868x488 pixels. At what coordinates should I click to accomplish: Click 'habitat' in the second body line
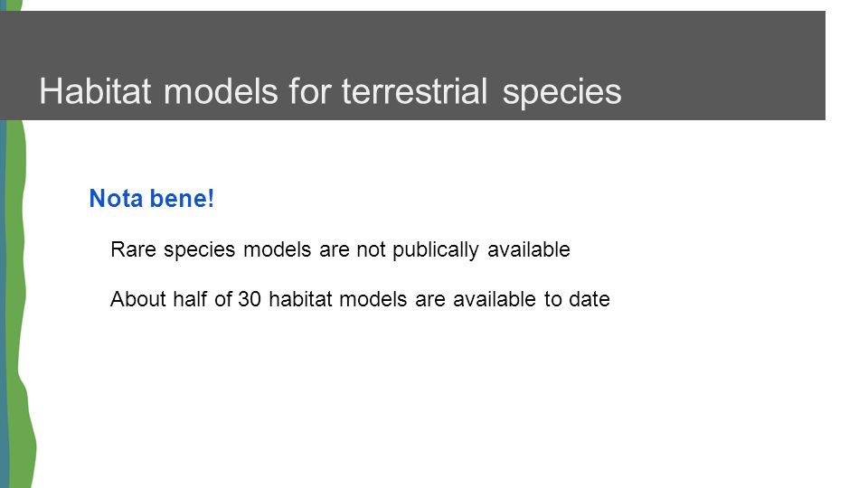300,299
